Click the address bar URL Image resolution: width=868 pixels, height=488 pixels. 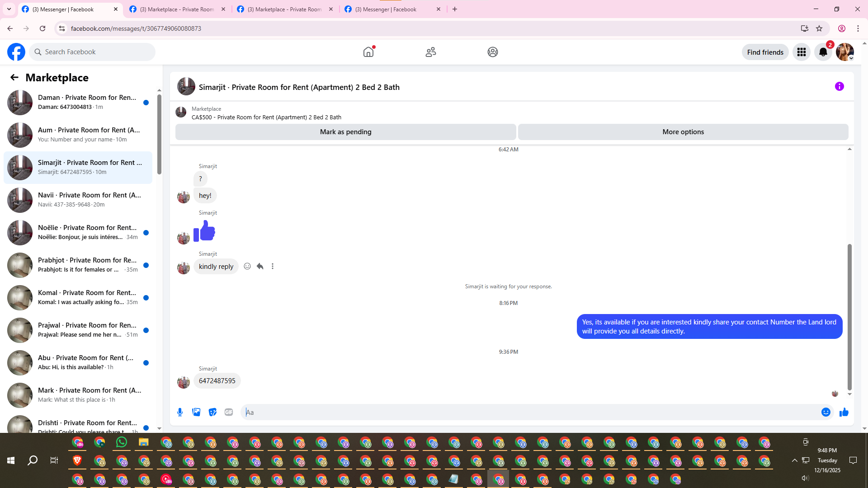(x=136, y=28)
